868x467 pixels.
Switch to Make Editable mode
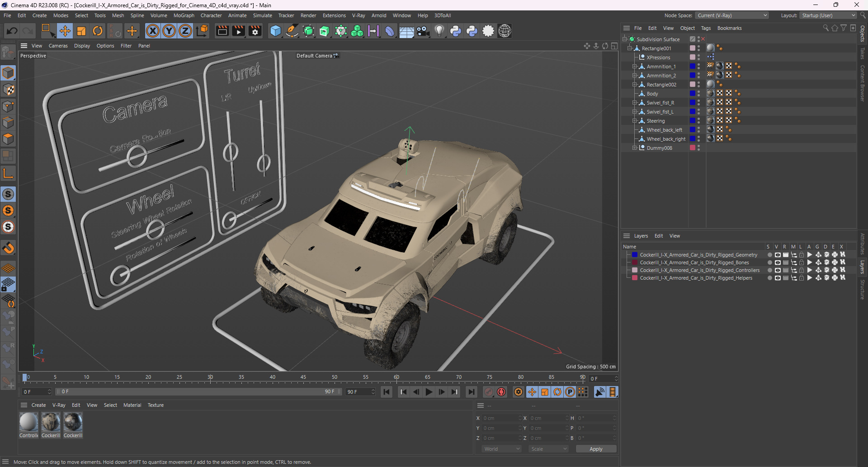point(8,52)
